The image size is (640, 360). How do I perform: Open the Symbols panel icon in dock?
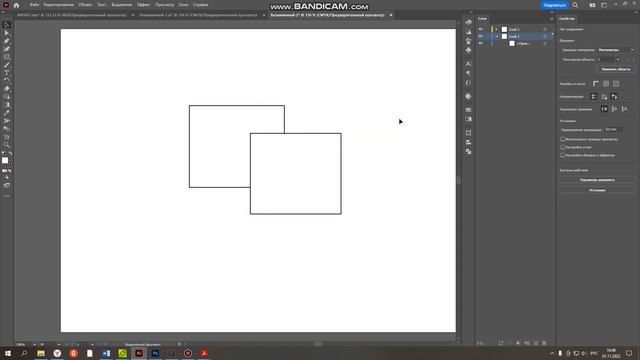pyautogui.click(x=468, y=50)
